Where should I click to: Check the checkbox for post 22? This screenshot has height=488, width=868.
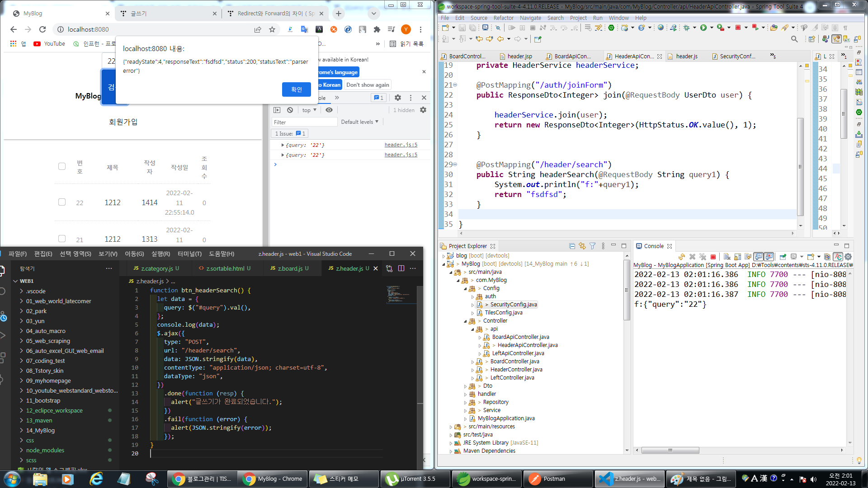tap(62, 202)
